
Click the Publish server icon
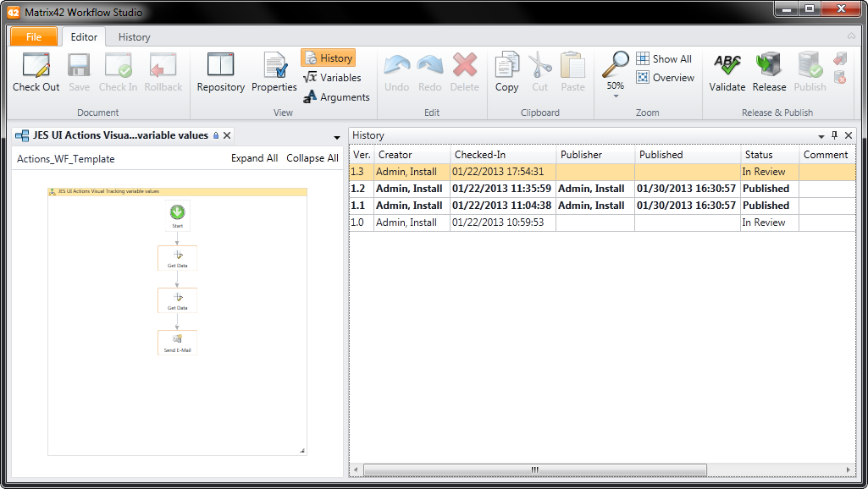810,64
